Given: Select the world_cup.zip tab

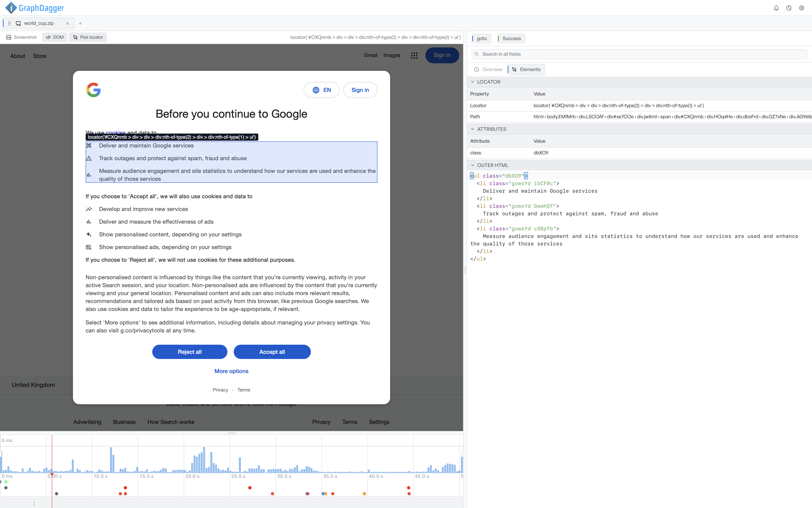Looking at the screenshot, I should click(x=39, y=24).
